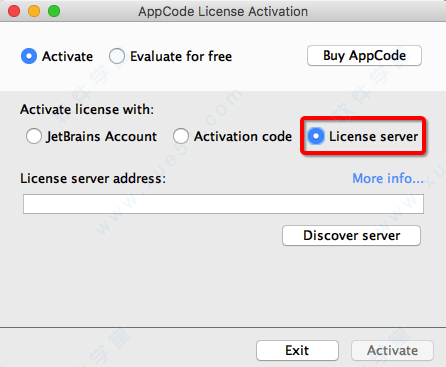Switch to Activation code option
This screenshot has width=446, height=367.
[181, 136]
